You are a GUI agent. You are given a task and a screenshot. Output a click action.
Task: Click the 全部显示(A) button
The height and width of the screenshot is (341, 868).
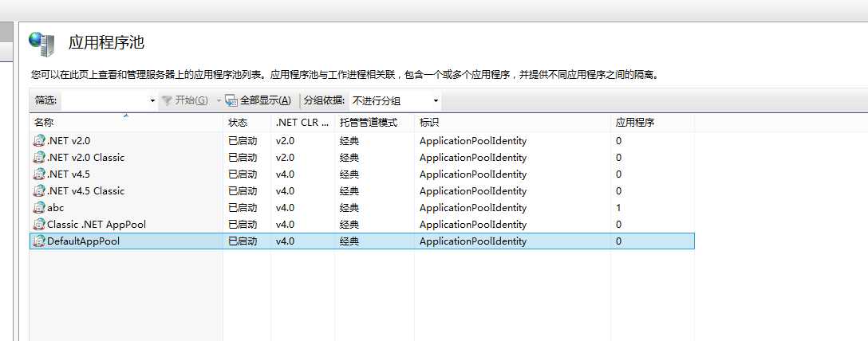point(258,100)
